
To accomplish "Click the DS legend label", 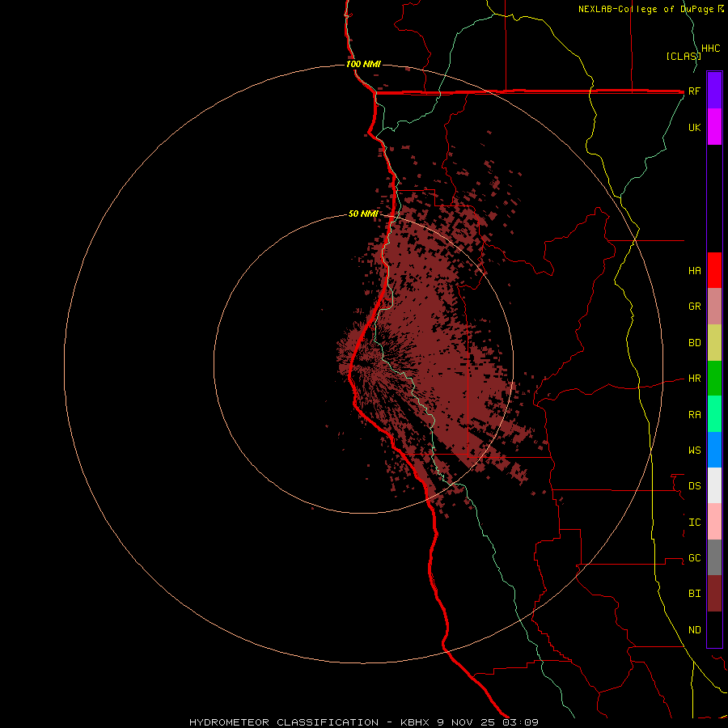I will pos(694,486).
